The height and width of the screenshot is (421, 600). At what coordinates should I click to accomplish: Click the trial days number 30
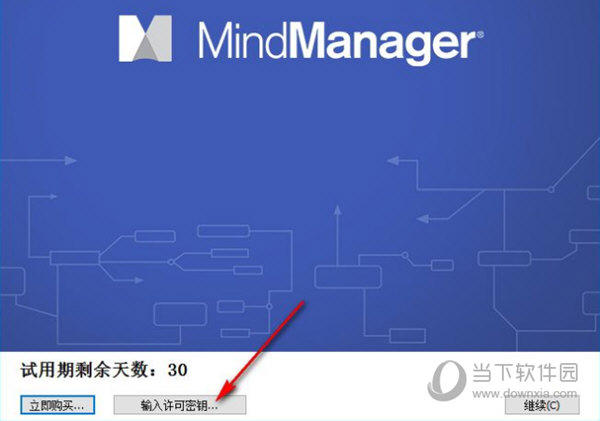(178, 370)
